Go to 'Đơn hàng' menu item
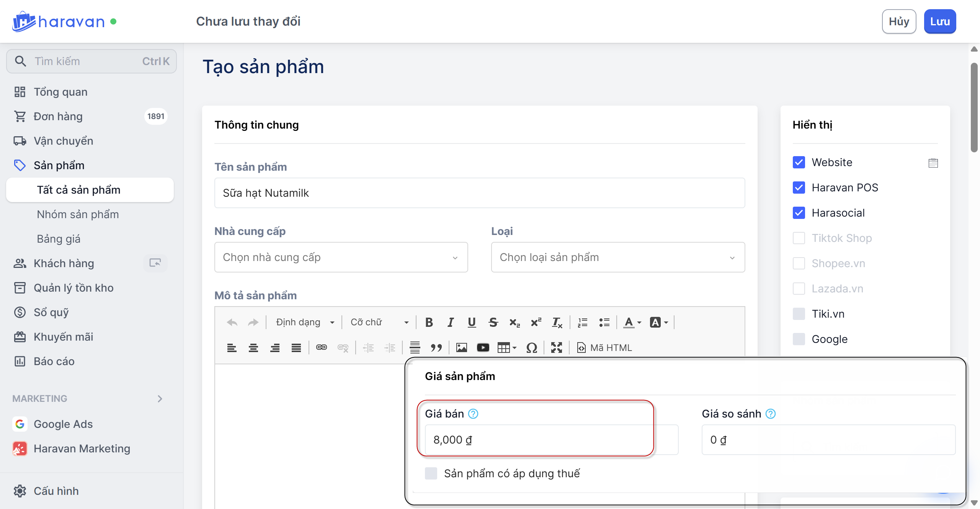Viewport: 980px width, 509px height. point(58,116)
